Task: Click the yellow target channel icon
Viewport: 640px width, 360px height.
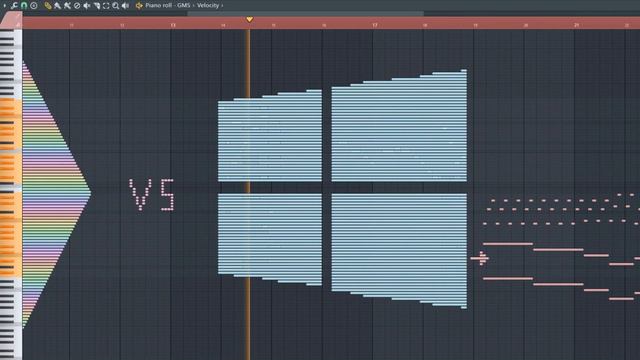Action: 139,5
